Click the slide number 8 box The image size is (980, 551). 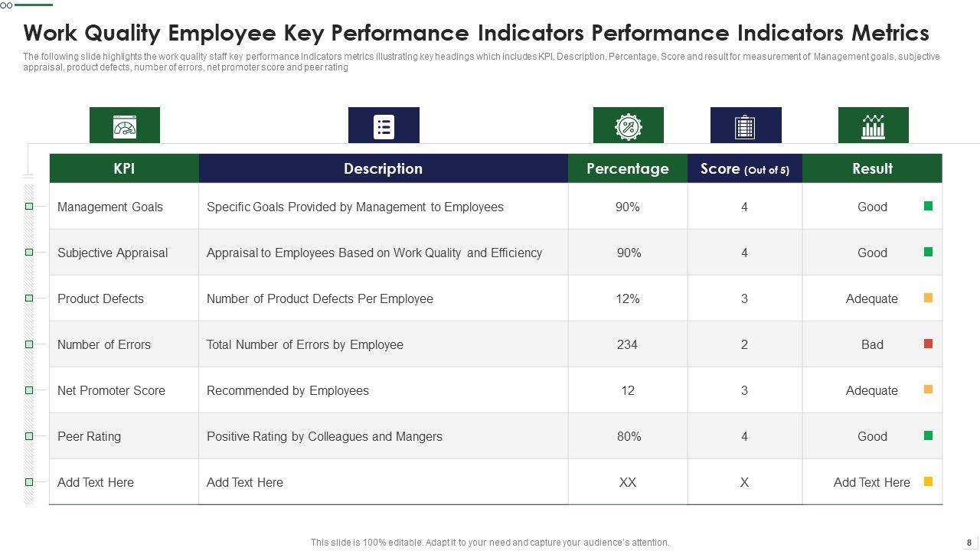click(969, 542)
